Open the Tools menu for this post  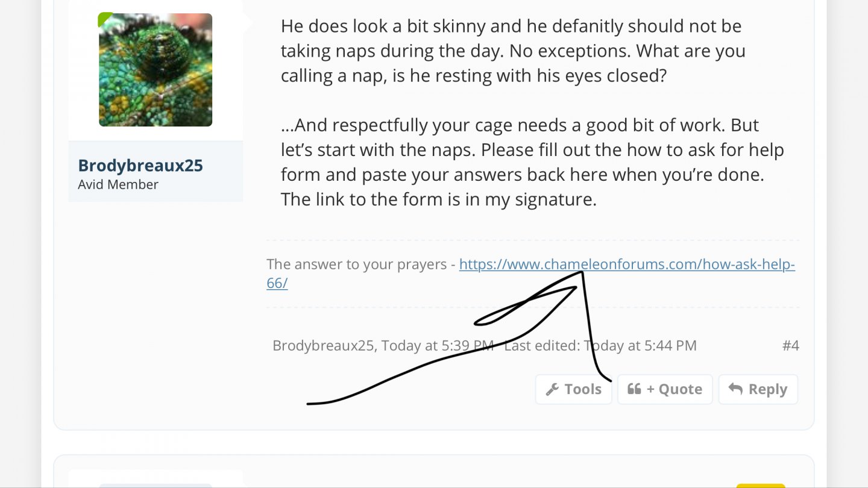tap(573, 389)
